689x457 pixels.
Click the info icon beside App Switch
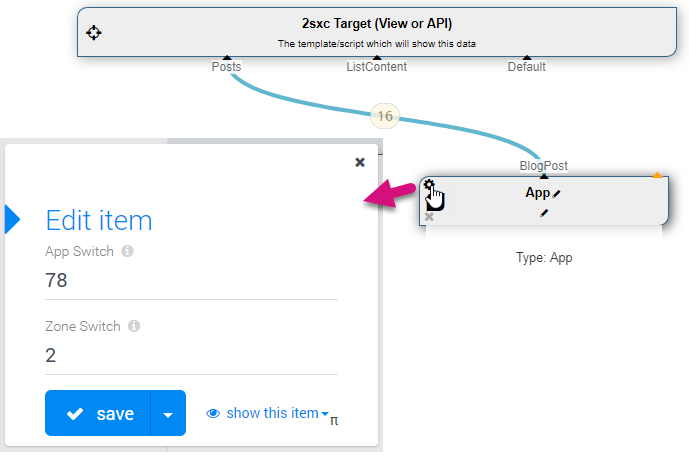[x=127, y=251]
